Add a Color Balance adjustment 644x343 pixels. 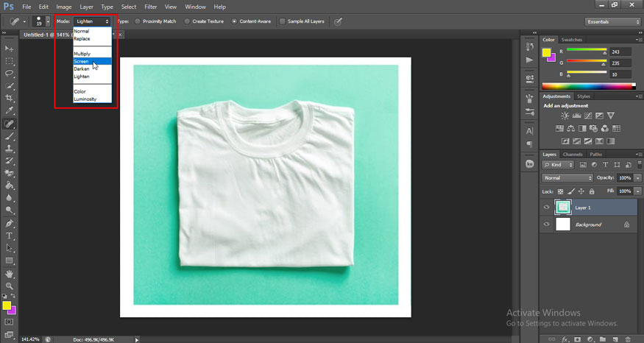[x=571, y=129]
